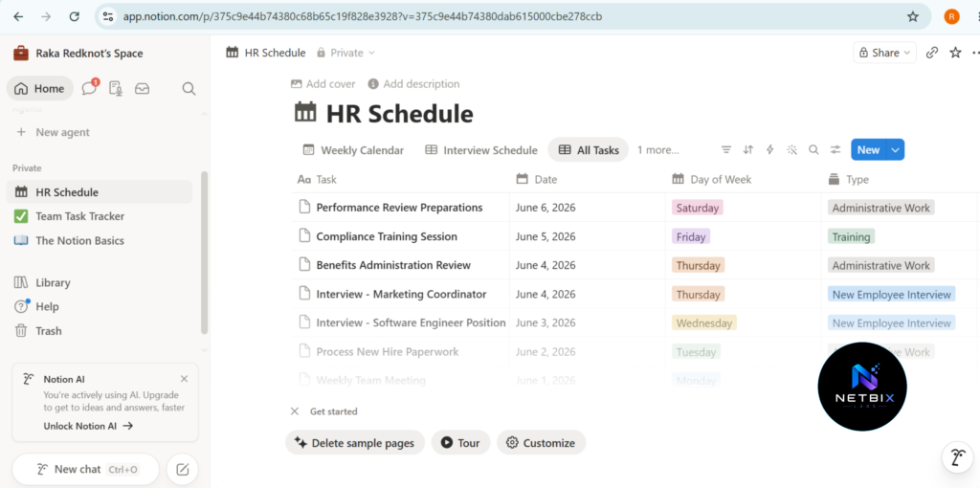Open the automations lightning icon
The width and height of the screenshot is (980, 488).
(x=770, y=150)
